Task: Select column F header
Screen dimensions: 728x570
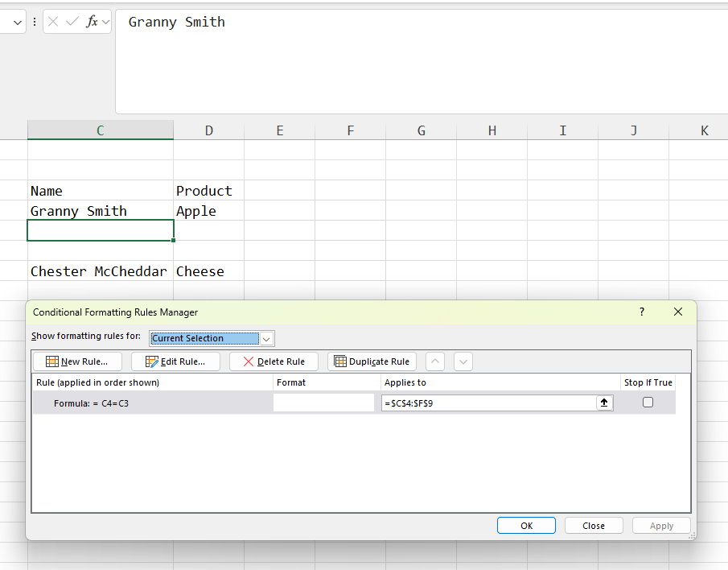Action: (x=351, y=130)
